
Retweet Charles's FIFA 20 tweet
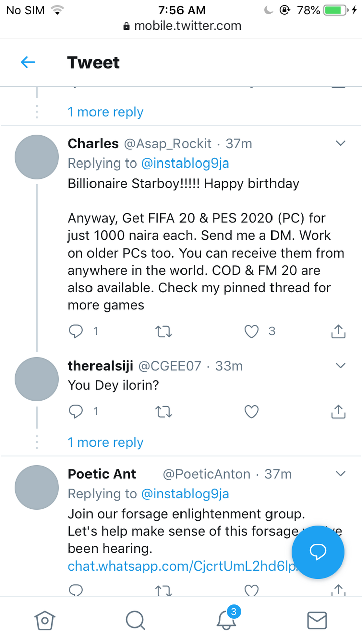(164, 331)
